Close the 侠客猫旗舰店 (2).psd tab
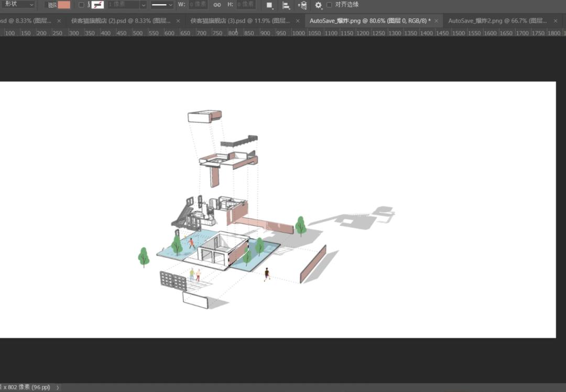 click(x=179, y=21)
